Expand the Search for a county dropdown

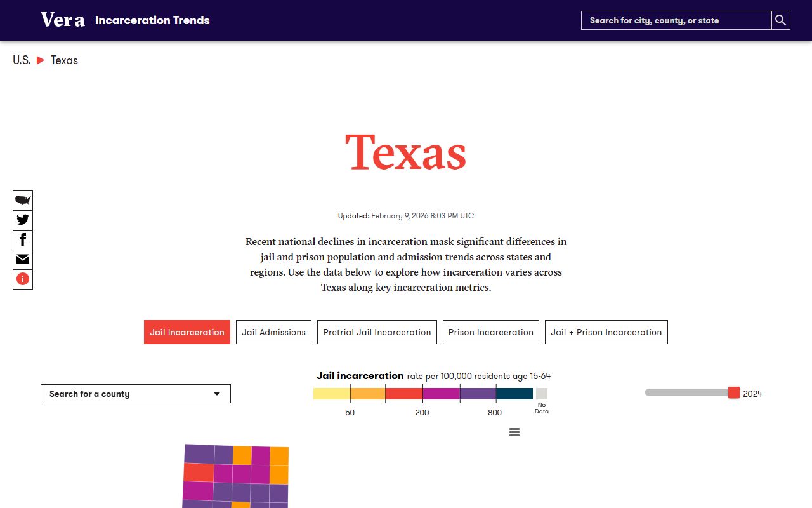pos(136,394)
